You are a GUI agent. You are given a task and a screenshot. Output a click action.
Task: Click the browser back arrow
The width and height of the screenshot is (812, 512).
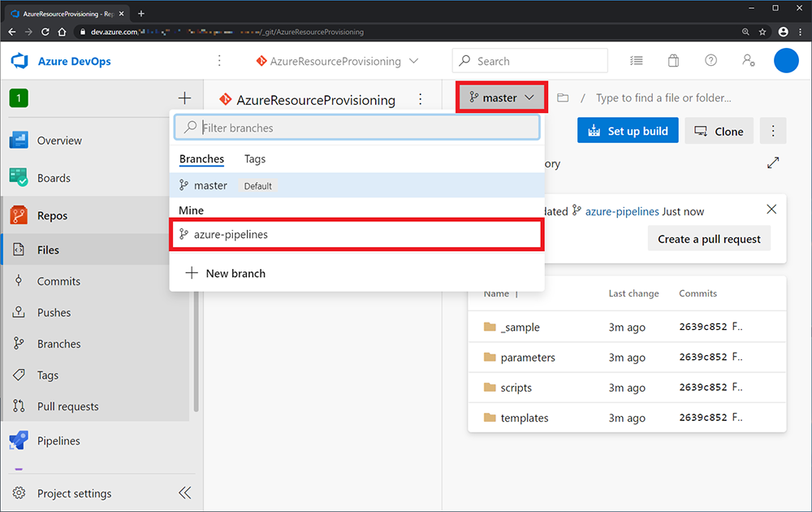tap(12, 32)
